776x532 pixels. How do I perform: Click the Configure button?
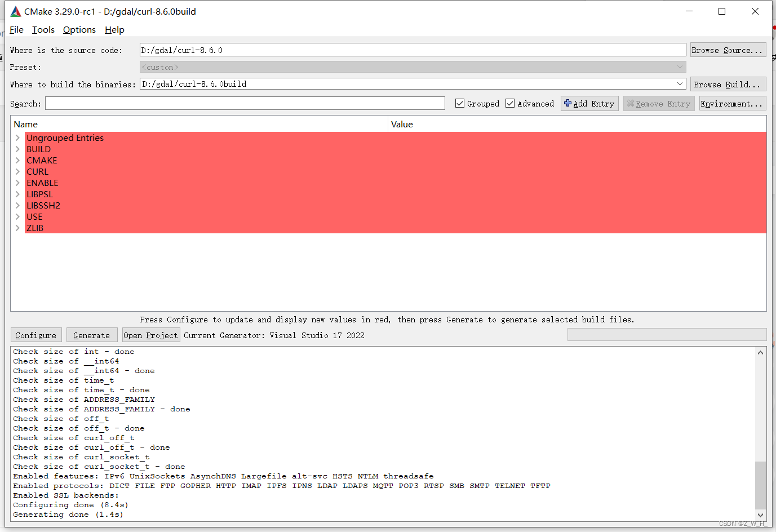pyautogui.click(x=36, y=335)
